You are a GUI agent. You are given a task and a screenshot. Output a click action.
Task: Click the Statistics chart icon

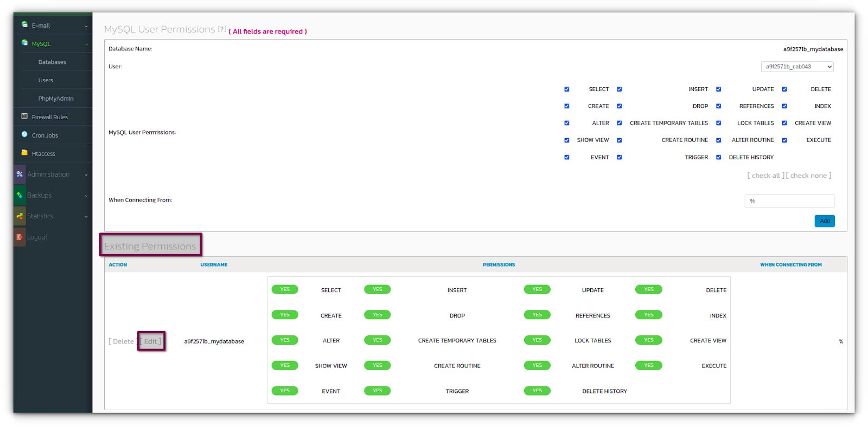20,216
